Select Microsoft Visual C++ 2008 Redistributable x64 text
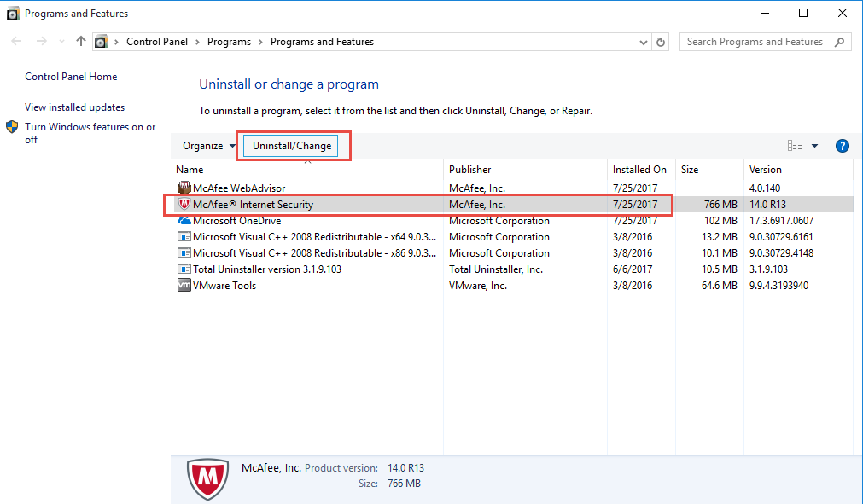Image resolution: width=863 pixels, height=504 pixels. [x=314, y=237]
